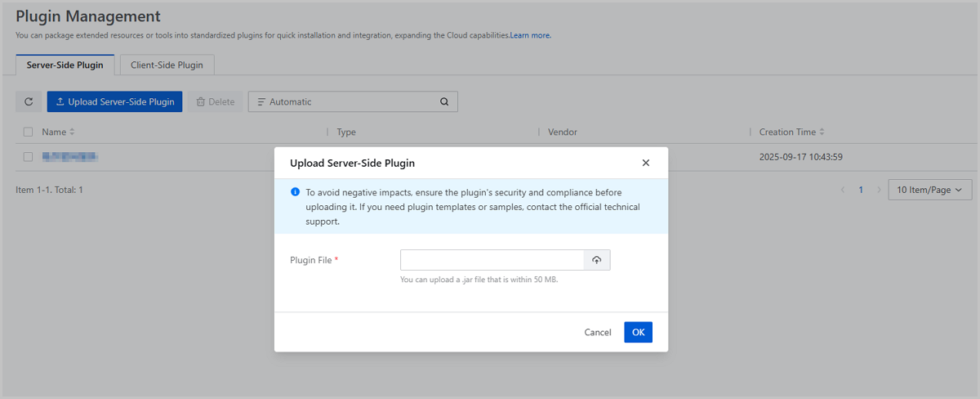The height and width of the screenshot is (399, 980).
Task: Open the 10 Item/Page dropdown
Action: [x=929, y=190]
